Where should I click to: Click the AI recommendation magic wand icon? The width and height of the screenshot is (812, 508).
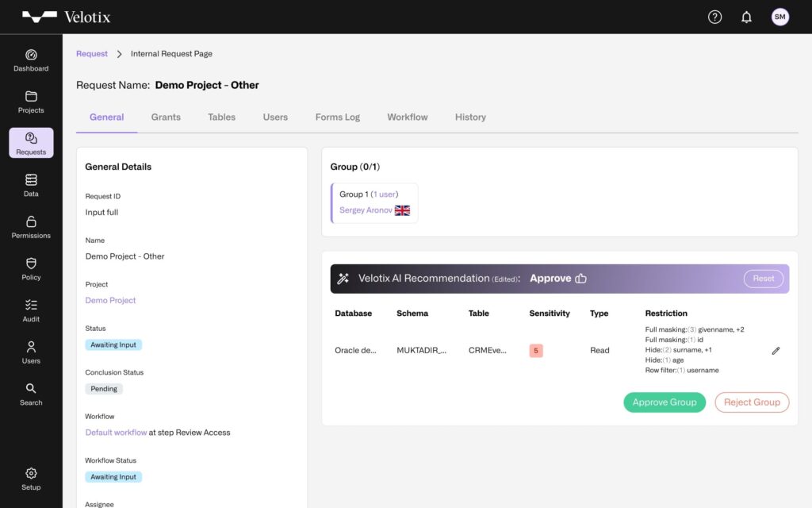343,279
